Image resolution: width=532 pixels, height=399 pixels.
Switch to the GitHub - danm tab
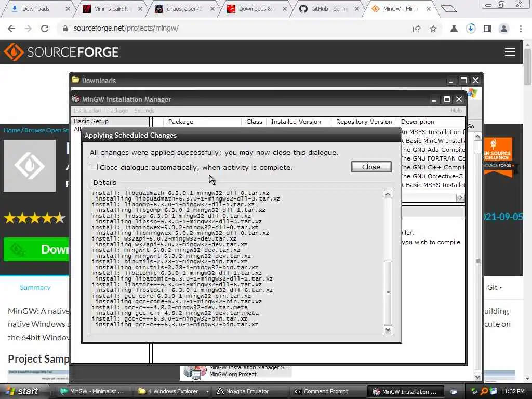(329, 9)
